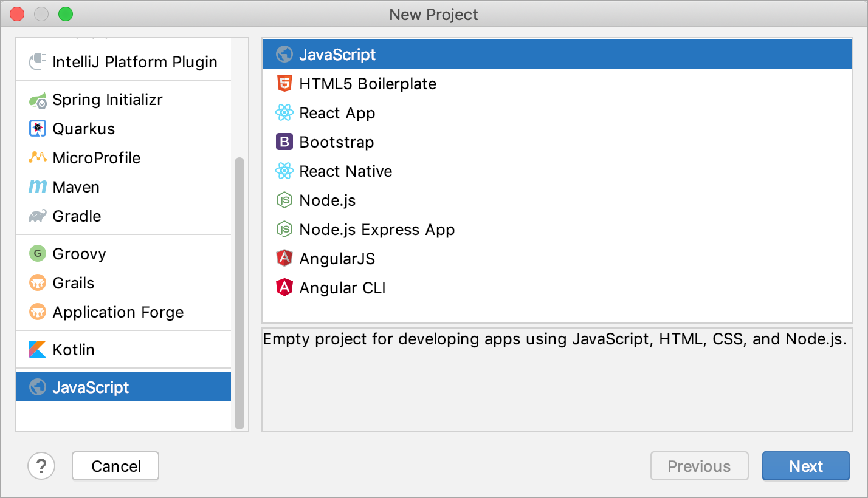
Task: Click the AngularJS shield icon
Action: click(x=284, y=259)
